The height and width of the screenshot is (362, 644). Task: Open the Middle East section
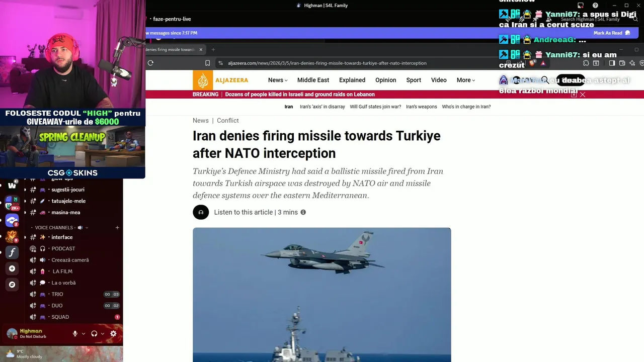tap(313, 80)
